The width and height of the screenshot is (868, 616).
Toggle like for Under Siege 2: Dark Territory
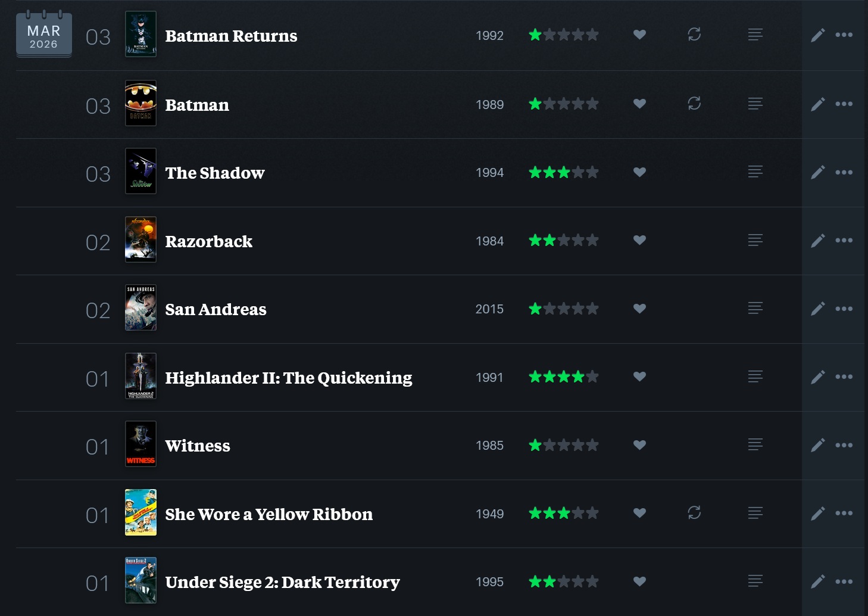[x=640, y=581]
